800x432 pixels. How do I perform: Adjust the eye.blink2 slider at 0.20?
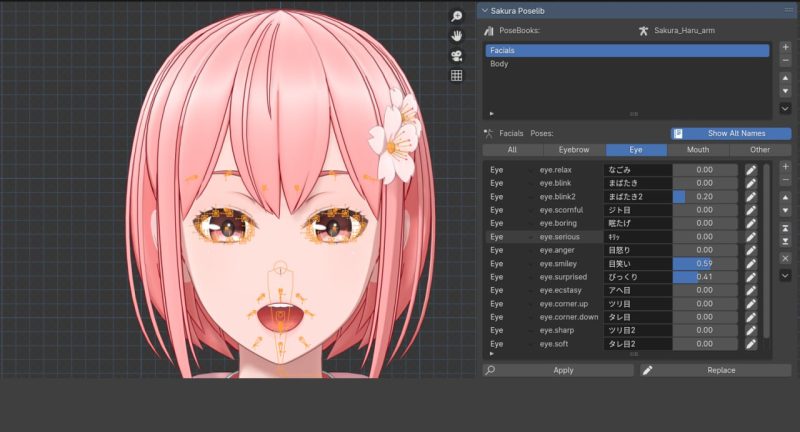tap(705, 196)
